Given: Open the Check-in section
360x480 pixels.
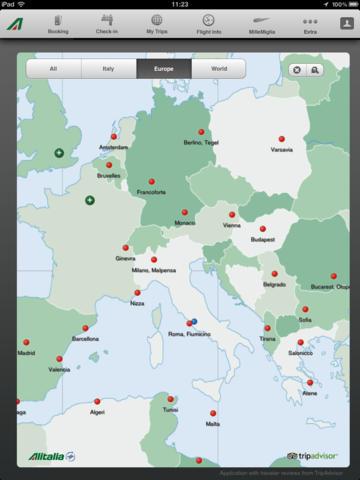Looking at the screenshot, I should click(x=107, y=25).
